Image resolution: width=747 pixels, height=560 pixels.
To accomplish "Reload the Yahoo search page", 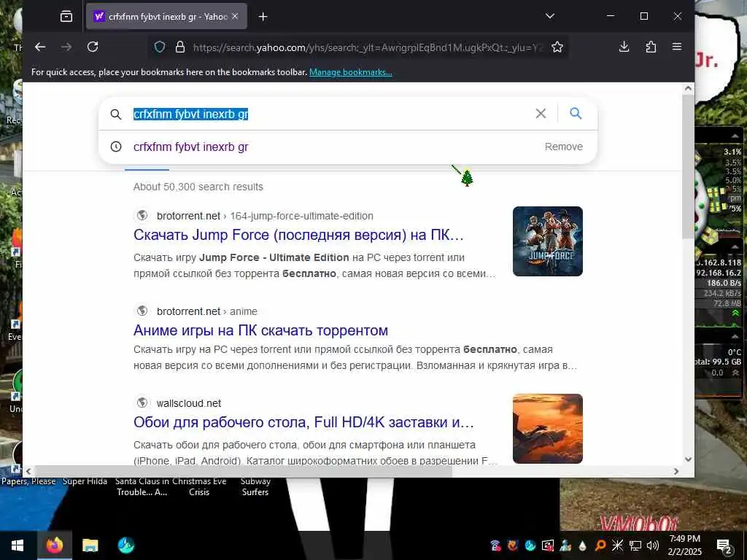I will (93, 47).
